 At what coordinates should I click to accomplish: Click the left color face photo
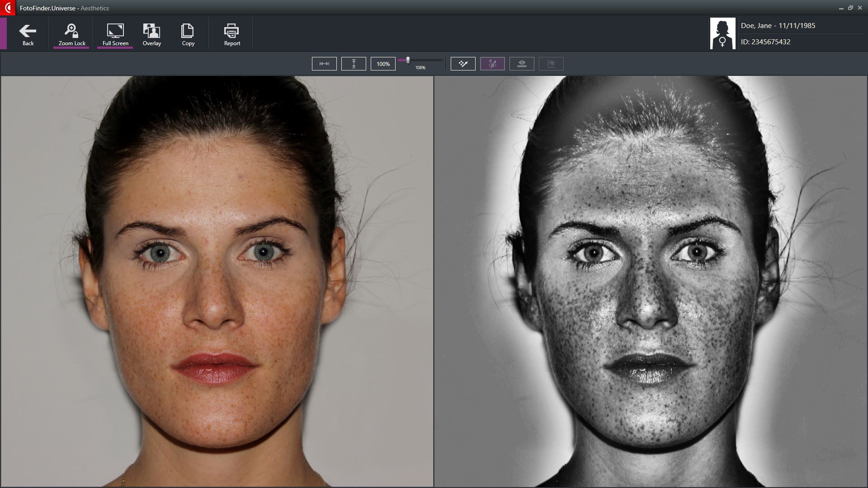coord(217,281)
